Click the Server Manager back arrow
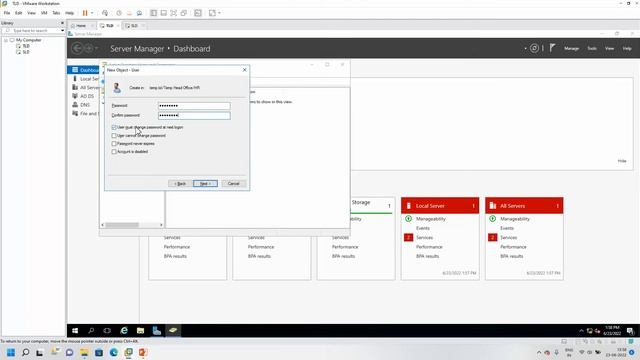Viewport: 640px width, 360px height. 77,49
